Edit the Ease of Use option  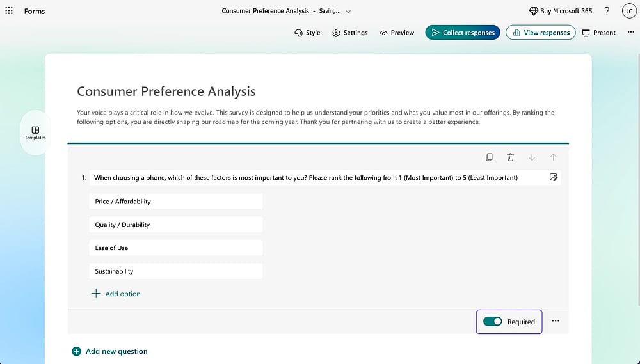176,248
